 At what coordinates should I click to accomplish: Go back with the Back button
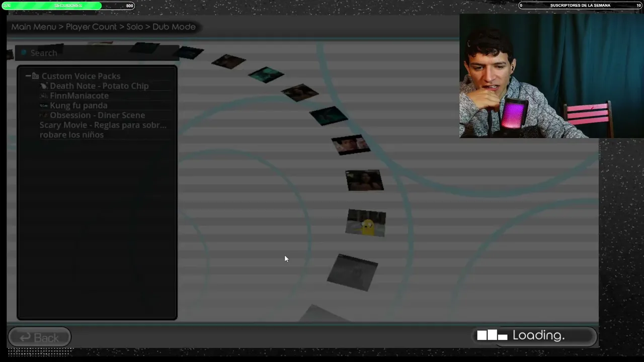click(x=39, y=337)
